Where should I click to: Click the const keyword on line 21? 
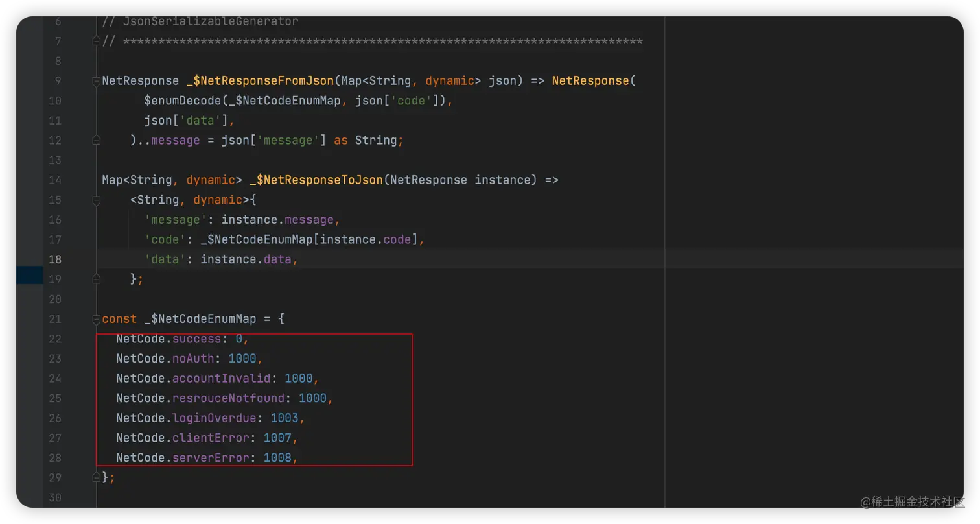pos(120,319)
